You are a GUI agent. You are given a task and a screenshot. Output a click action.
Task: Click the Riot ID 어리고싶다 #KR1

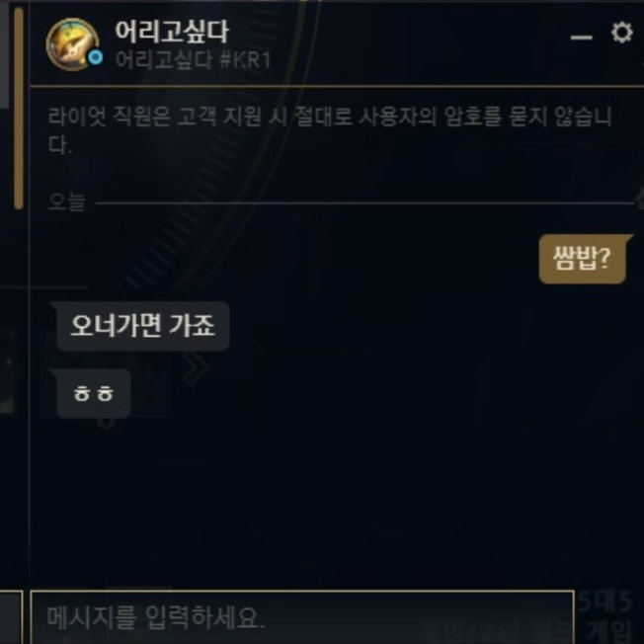coord(193,60)
